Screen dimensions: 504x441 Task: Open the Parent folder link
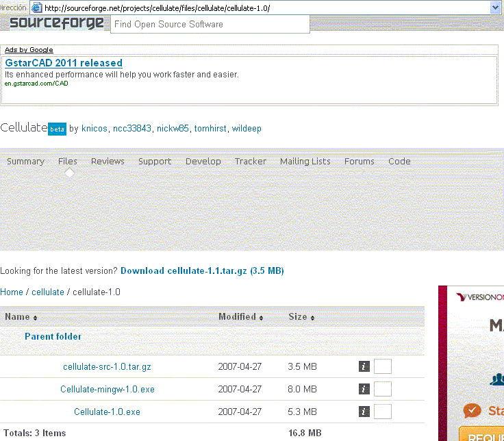coord(53,336)
